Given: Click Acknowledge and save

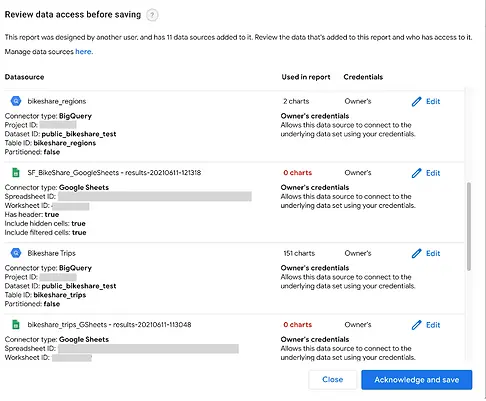Looking at the screenshot, I should [x=417, y=380].
